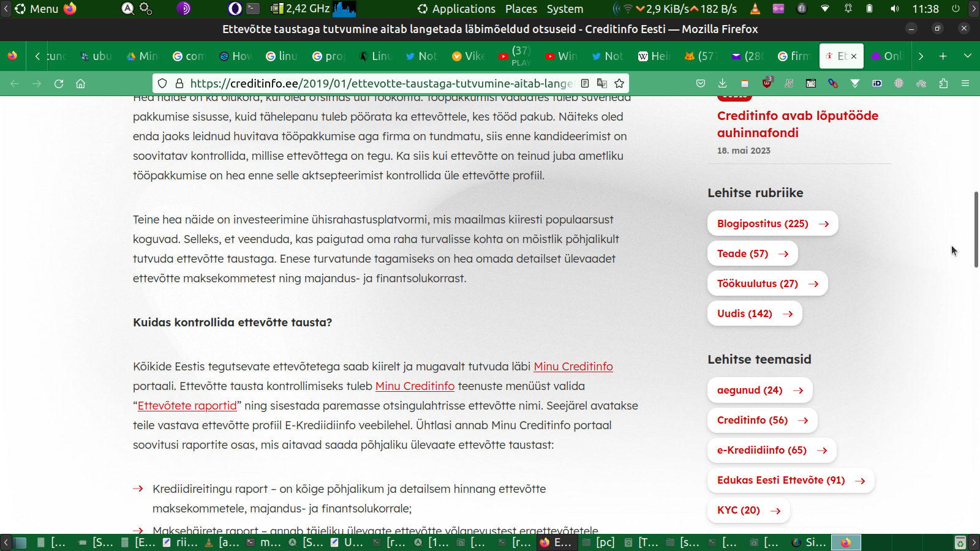Open the notifications bell in system tray
The height and width of the screenshot is (551, 980).
pos(848,9)
